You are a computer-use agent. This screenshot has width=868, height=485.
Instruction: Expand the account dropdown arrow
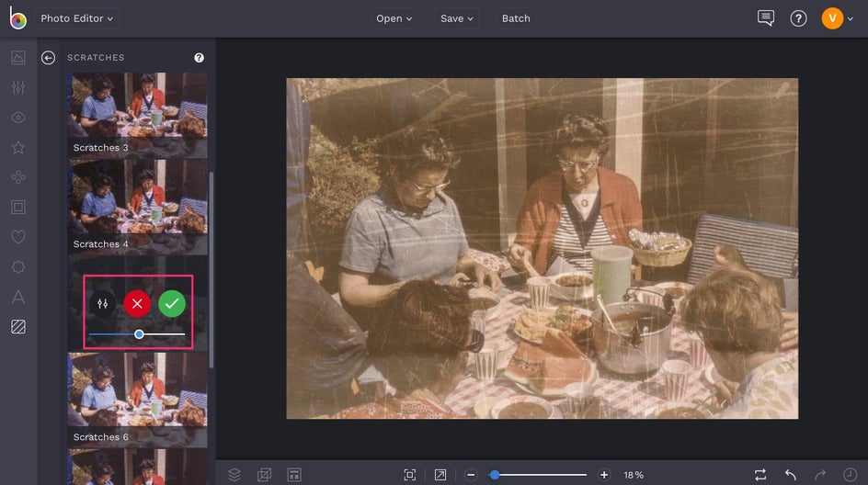851,18
